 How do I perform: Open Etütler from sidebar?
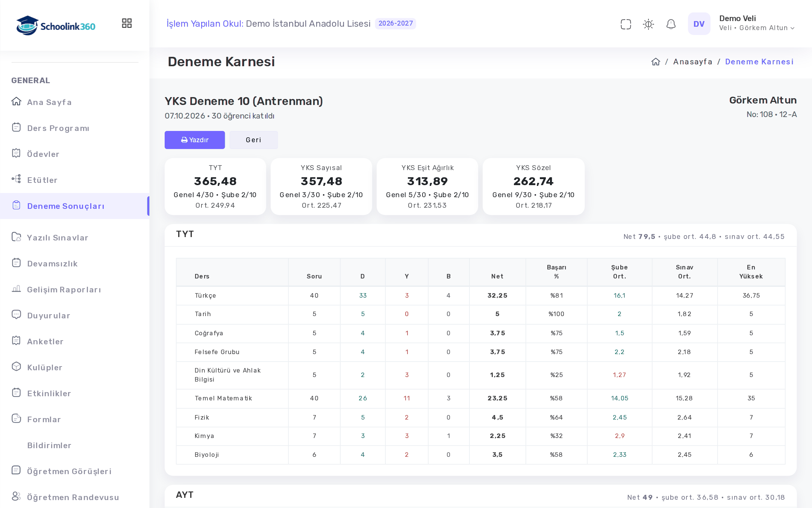(74, 180)
